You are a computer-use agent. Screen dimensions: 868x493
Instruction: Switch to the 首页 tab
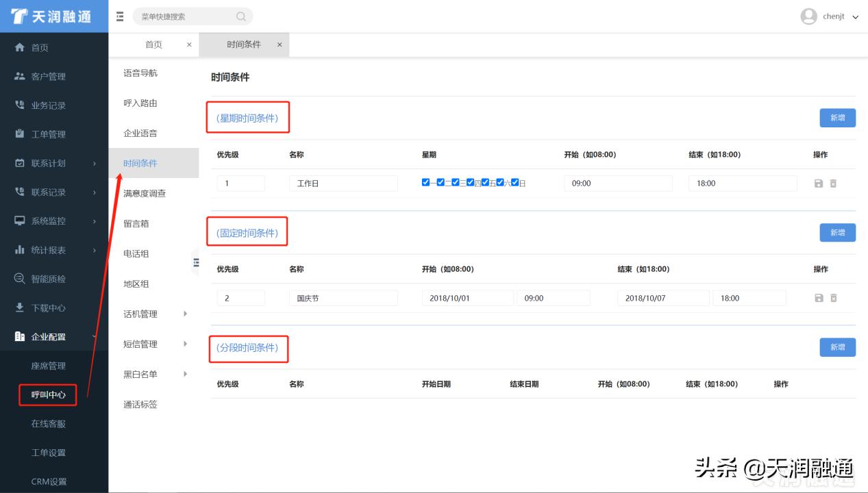coord(153,44)
